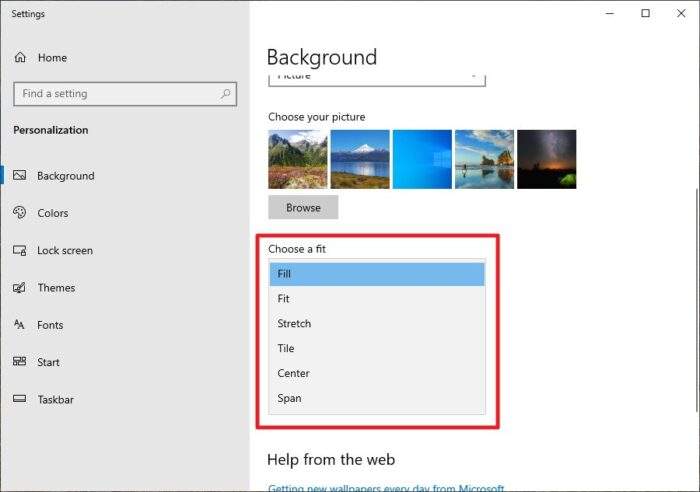The width and height of the screenshot is (700, 492).
Task: Open the Themes section
Action: pos(56,288)
